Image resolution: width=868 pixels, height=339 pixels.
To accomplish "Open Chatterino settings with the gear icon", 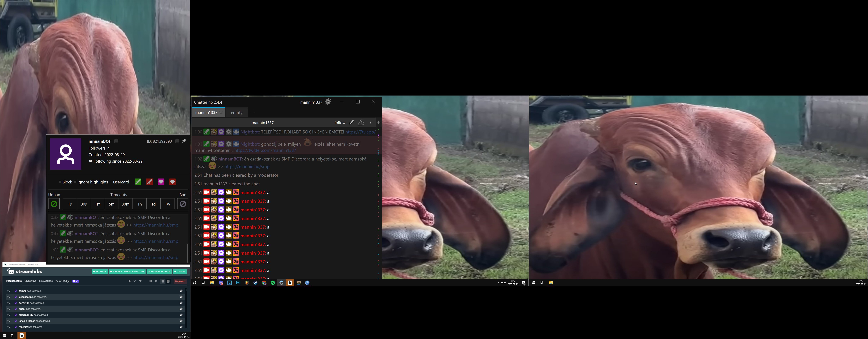I will pos(328,102).
